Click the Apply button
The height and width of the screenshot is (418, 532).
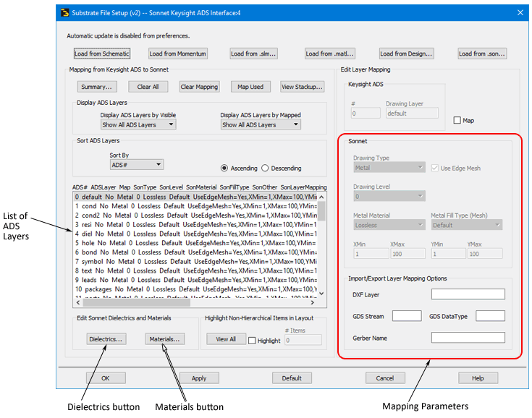click(199, 378)
